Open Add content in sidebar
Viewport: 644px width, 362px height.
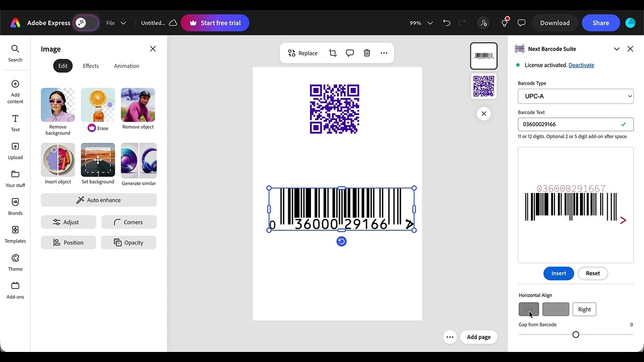(x=15, y=92)
